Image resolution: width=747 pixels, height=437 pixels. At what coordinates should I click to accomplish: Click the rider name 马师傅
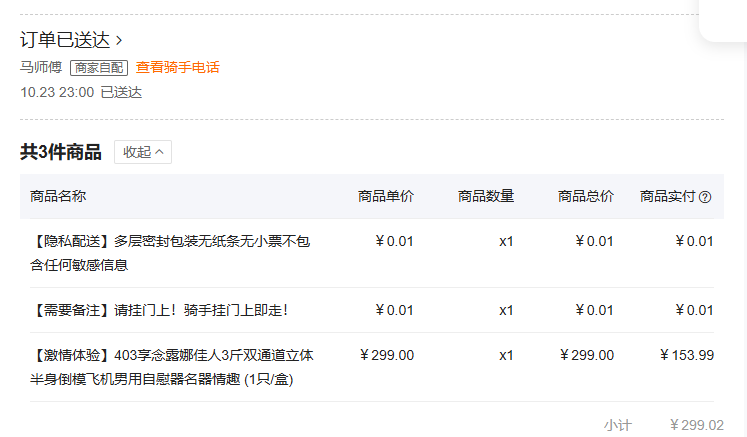tap(41, 68)
